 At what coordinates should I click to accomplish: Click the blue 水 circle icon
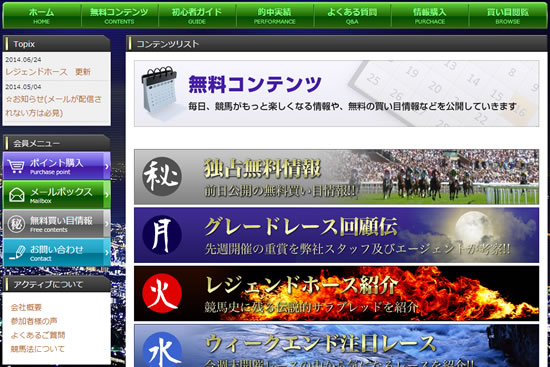click(162, 350)
